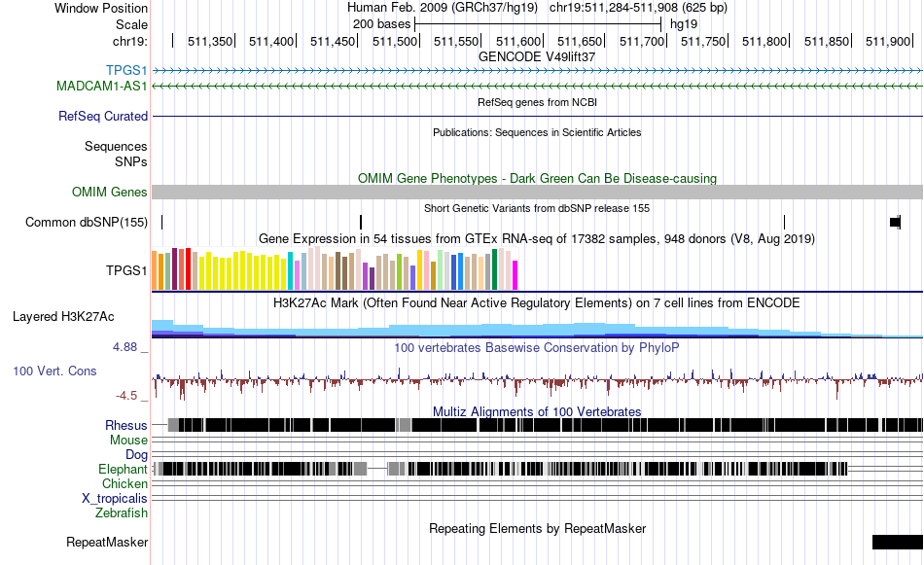Click the black RepeatMasker element block
This screenshot has height=565, width=924.
pos(898,542)
